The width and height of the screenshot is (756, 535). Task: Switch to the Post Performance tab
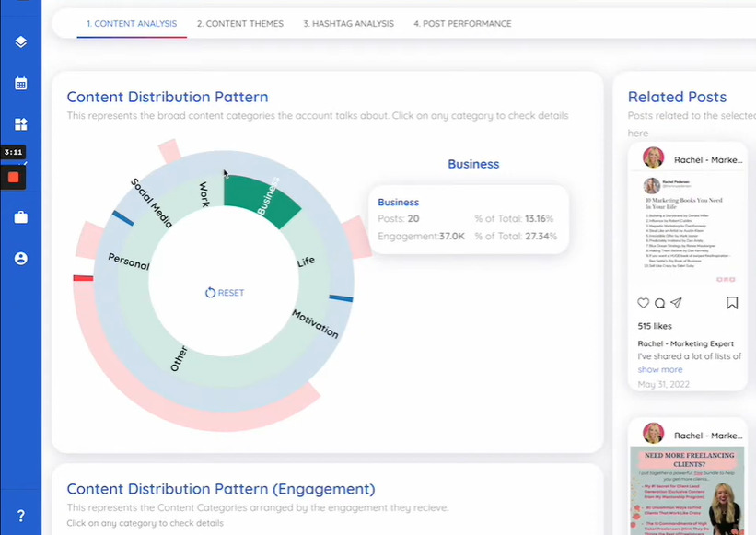(461, 24)
